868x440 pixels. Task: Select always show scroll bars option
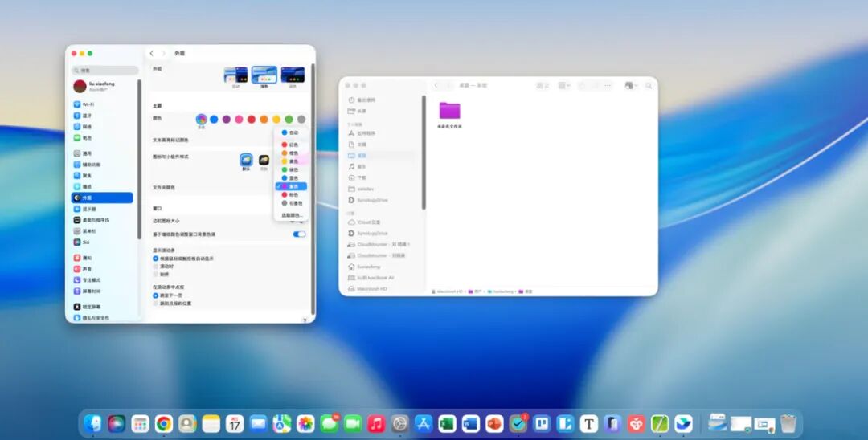156,274
